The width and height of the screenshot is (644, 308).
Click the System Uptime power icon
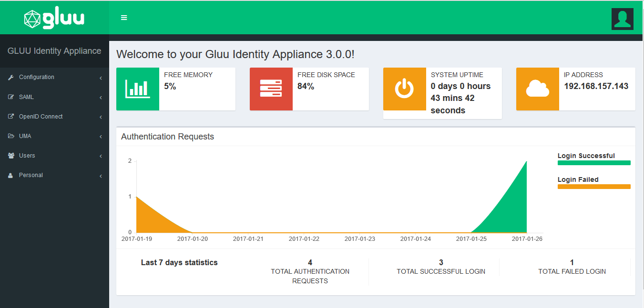pos(404,89)
